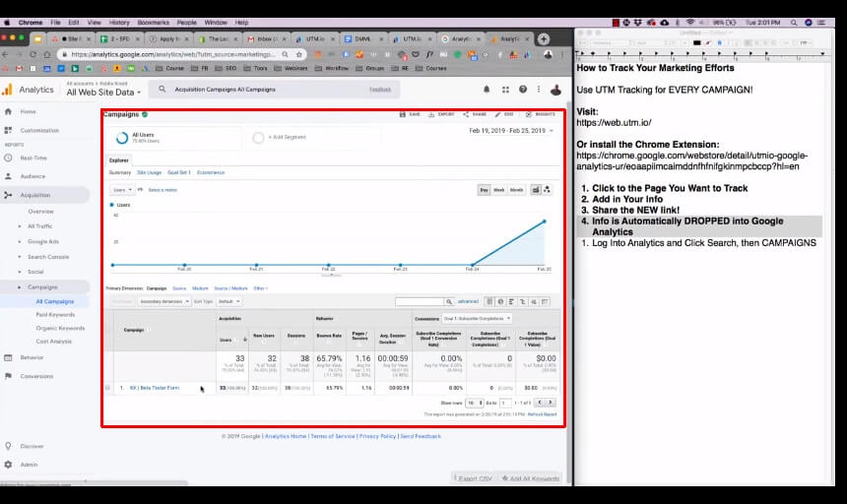847x504 pixels.
Task: Click the Source primary dimension link
Action: [179, 288]
